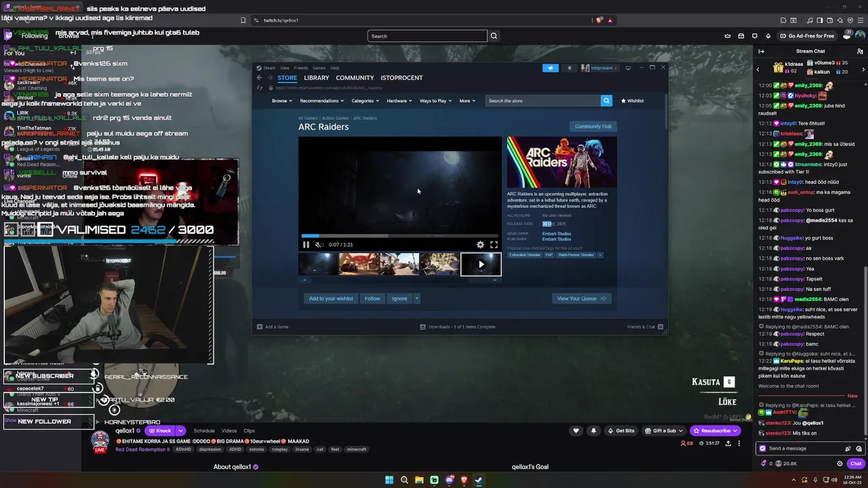
Task: Expand the Ignore button dropdown arrow
Action: [416, 298]
